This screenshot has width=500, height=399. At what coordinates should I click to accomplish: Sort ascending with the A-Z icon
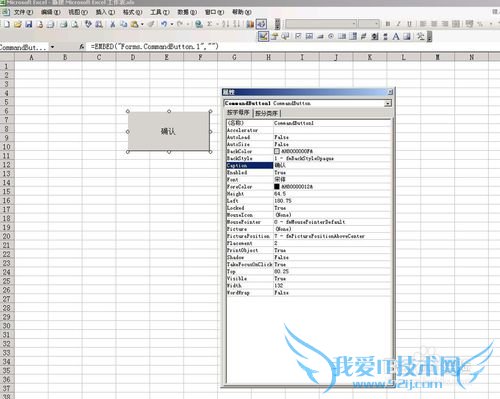click(x=226, y=24)
